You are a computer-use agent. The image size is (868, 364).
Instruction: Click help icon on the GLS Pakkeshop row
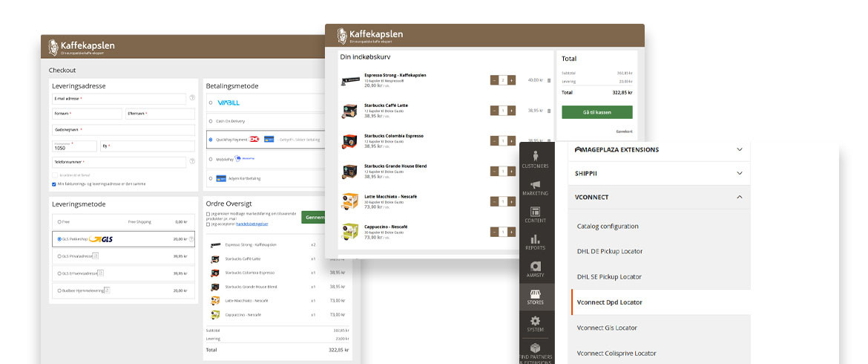coord(191,239)
